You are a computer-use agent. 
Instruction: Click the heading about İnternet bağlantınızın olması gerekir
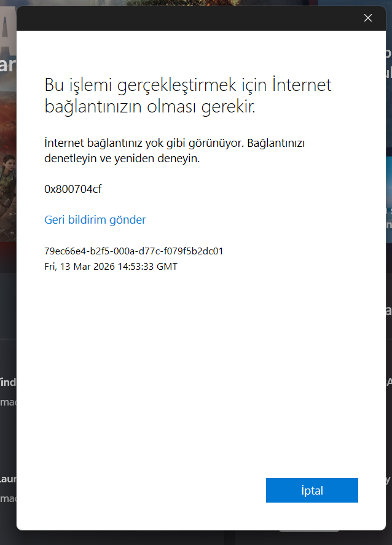click(x=187, y=95)
